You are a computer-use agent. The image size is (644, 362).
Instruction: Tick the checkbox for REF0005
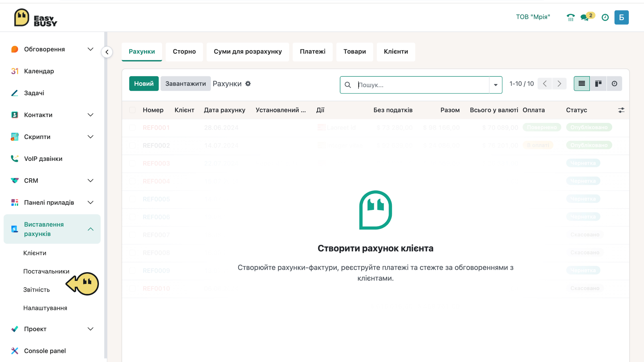[x=132, y=199]
